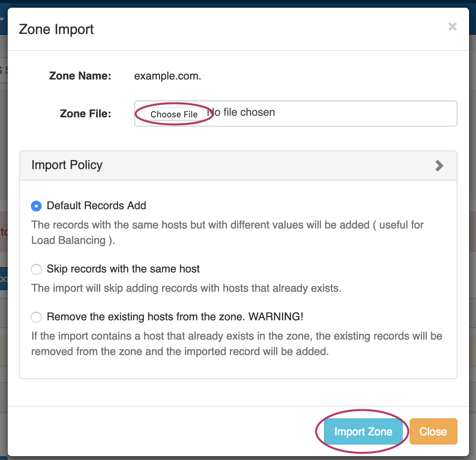Image resolution: width=476 pixels, height=460 pixels.
Task: Expand the Import Policy chevron arrow
Action: tap(439, 166)
